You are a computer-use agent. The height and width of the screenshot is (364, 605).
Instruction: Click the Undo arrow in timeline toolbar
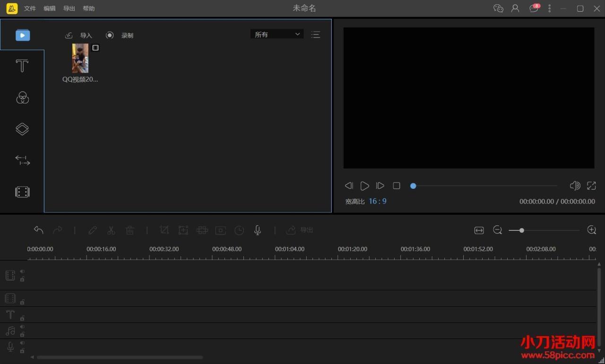[39, 230]
